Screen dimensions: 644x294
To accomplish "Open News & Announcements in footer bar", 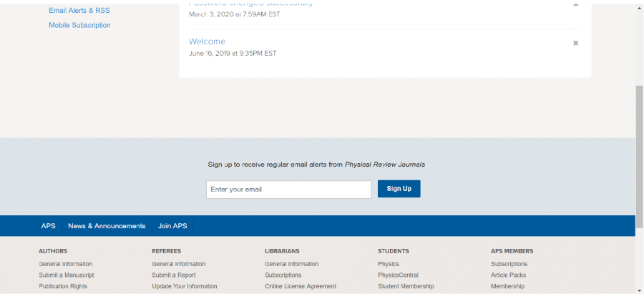I will pos(107,226).
